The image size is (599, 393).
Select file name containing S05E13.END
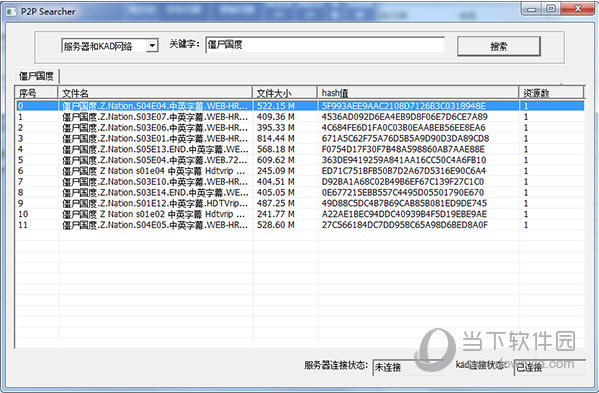pyautogui.click(x=155, y=149)
